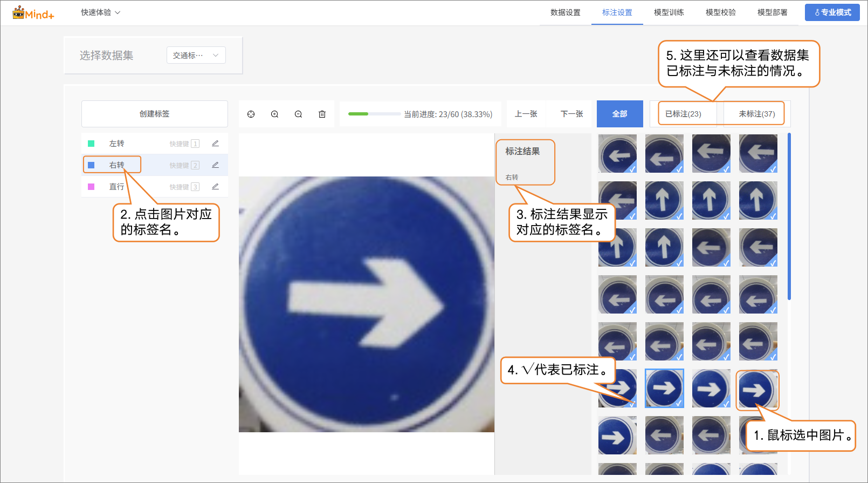The width and height of the screenshot is (868, 483).
Task: Click the zoom out magnifier icon
Action: click(298, 114)
